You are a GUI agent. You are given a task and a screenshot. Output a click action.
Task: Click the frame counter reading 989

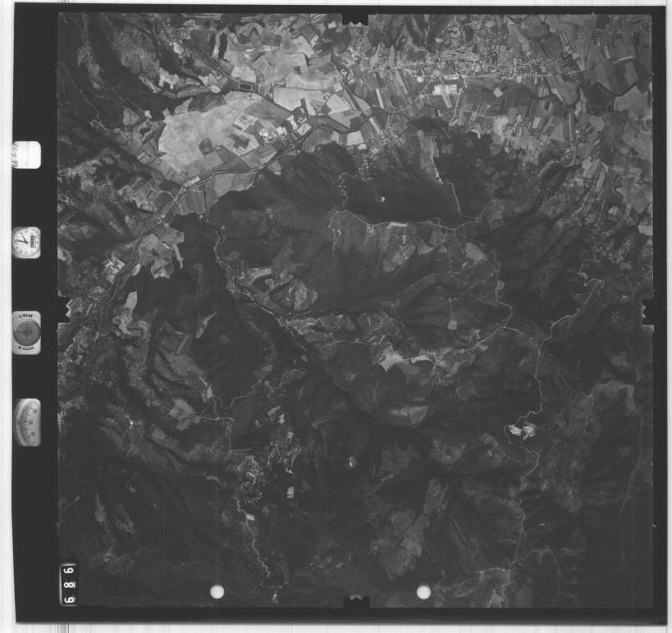click(69, 583)
